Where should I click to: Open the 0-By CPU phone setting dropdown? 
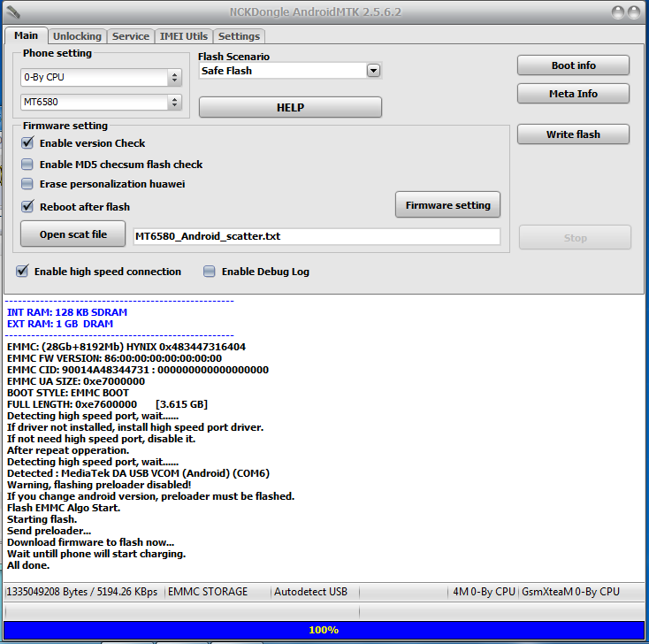101,77
